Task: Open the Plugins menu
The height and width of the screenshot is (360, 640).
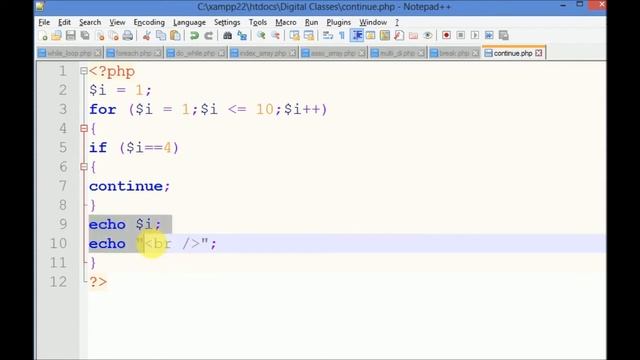Action: (338, 22)
